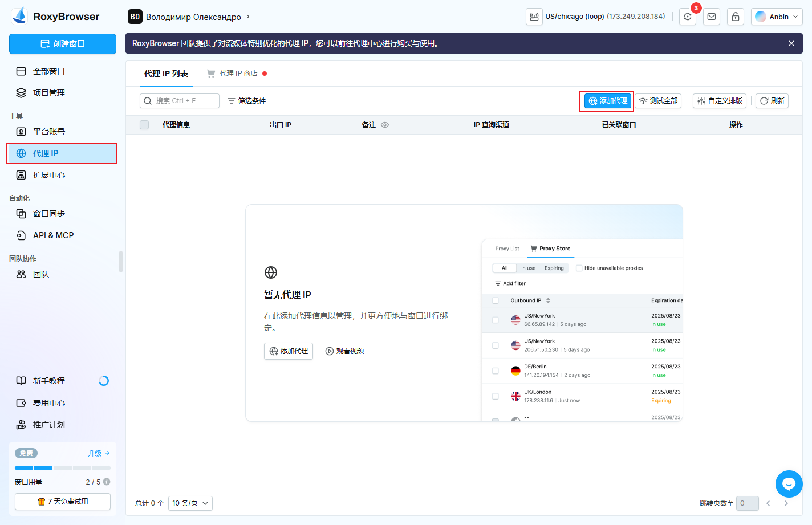The height and width of the screenshot is (525, 812).
Task: Focus the 搜索 Ctrl + F search field
Action: point(180,101)
